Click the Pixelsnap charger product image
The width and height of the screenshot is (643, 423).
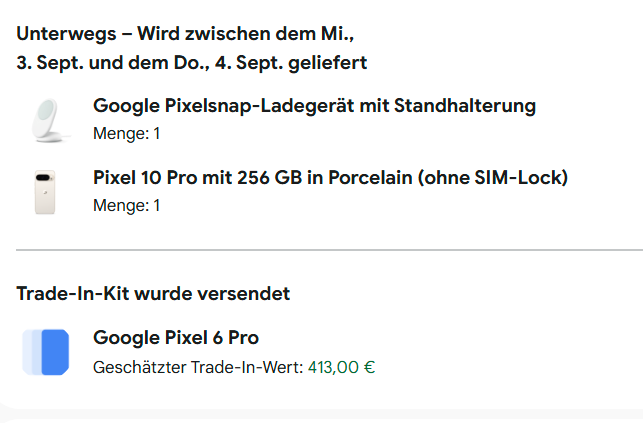click(x=46, y=118)
